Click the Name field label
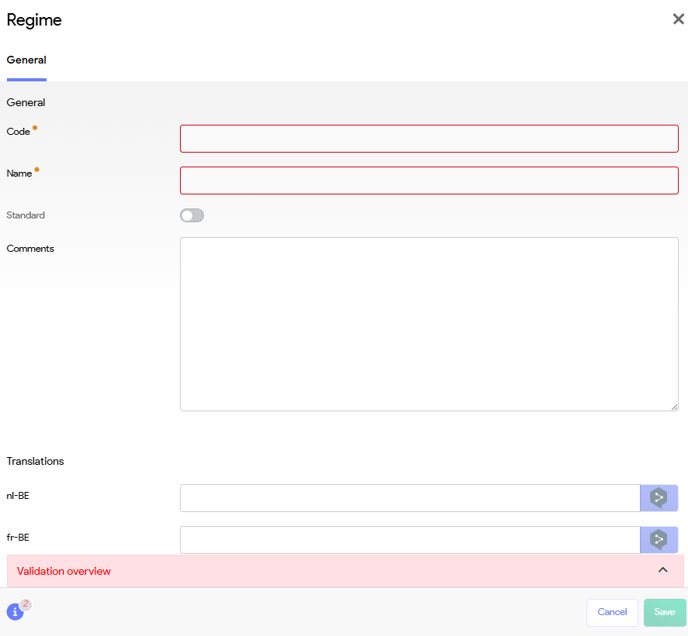The height and width of the screenshot is (636, 688). tap(19, 174)
